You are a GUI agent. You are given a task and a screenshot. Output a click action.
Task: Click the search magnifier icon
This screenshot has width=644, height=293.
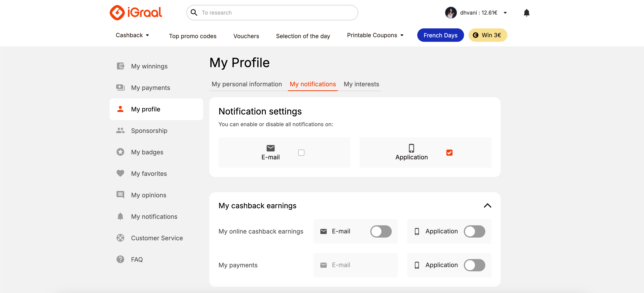[x=194, y=12]
